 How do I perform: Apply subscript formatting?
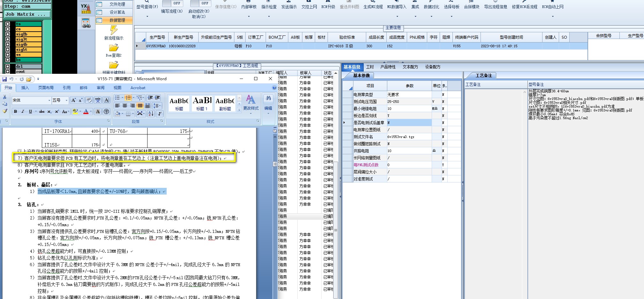[49, 111]
